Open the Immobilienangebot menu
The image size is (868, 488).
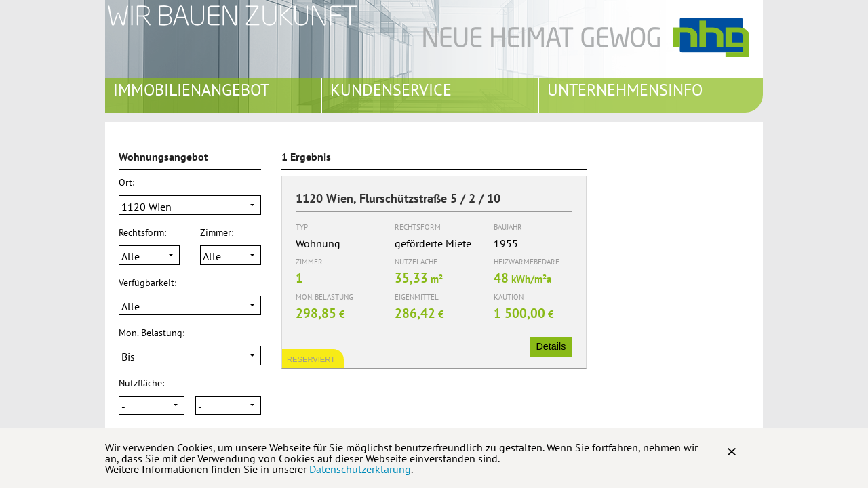191,90
